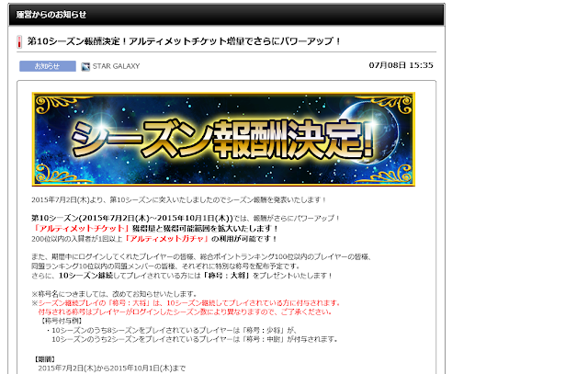Open the STAR GALAXY label text
Viewport: 588px width, 374px height.
[x=116, y=66]
